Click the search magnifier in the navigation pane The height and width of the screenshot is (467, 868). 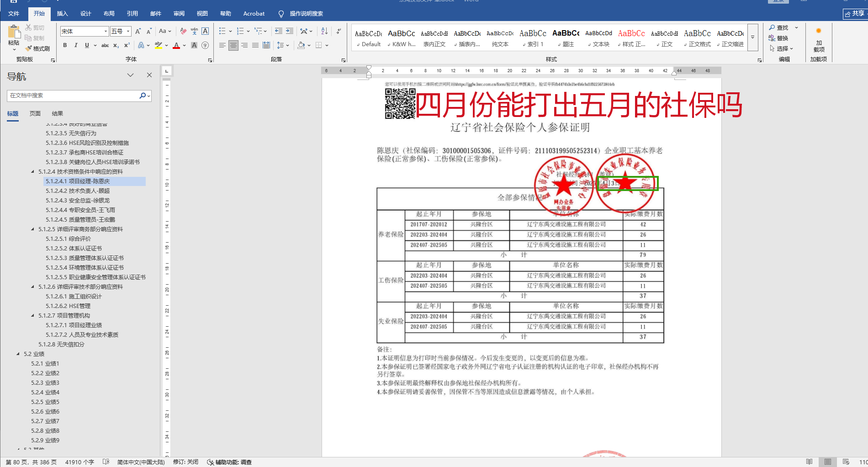coord(143,96)
